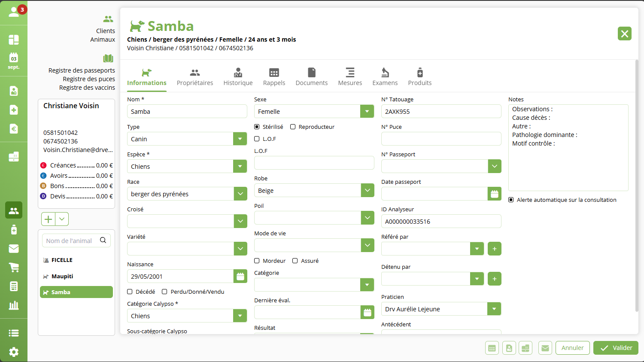The image size is (644, 362).
Task: Click the search icon in animal name field
Action: point(103,240)
